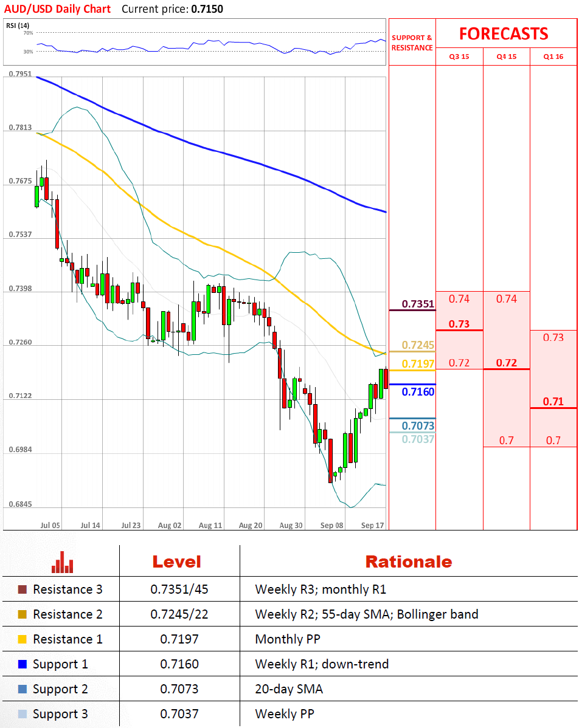
Task: Click the SUPPORT & RESISTANCE header
Action: point(412,43)
